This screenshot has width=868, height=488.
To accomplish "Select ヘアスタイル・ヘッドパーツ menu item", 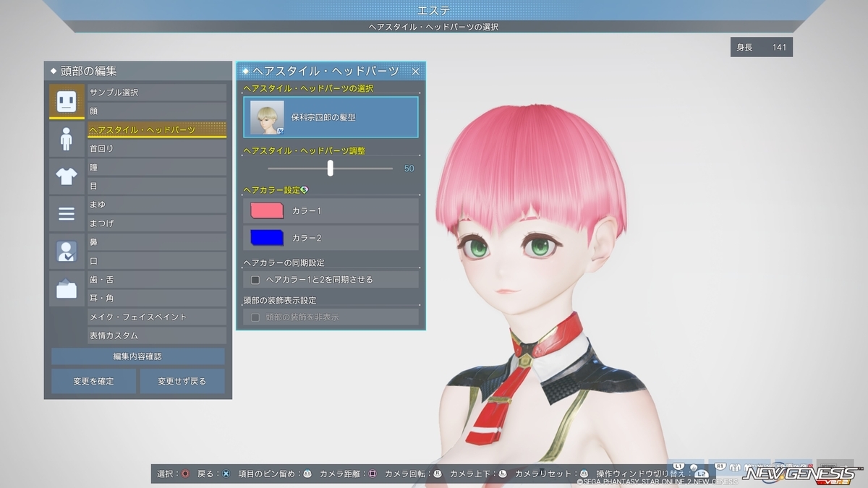I will pyautogui.click(x=157, y=130).
